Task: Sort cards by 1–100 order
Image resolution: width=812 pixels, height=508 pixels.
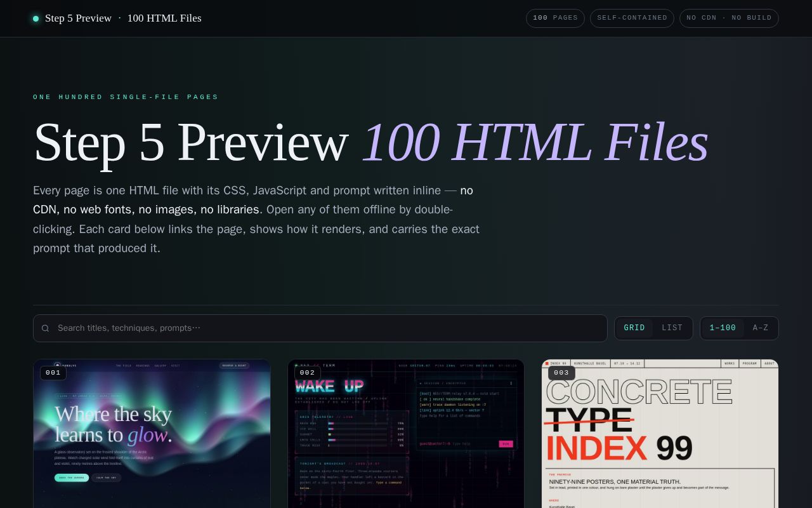Action: [723, 328]
